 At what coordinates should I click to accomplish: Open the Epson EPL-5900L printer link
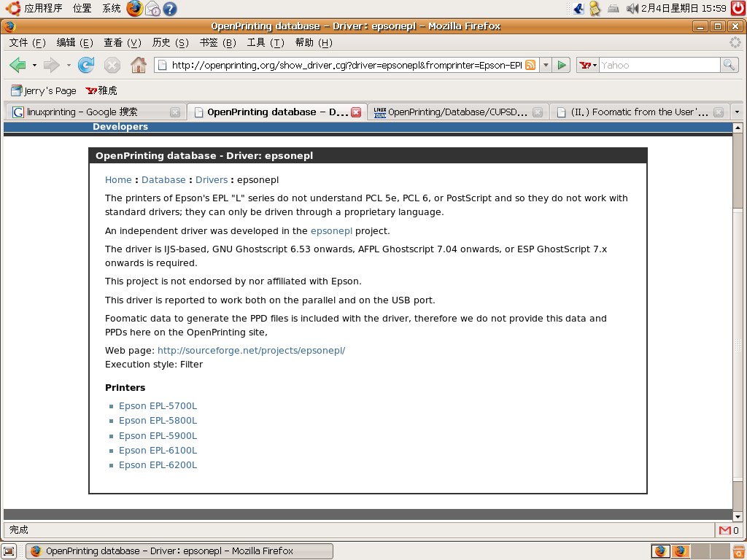pyautogui.click(x=158, y=436)
